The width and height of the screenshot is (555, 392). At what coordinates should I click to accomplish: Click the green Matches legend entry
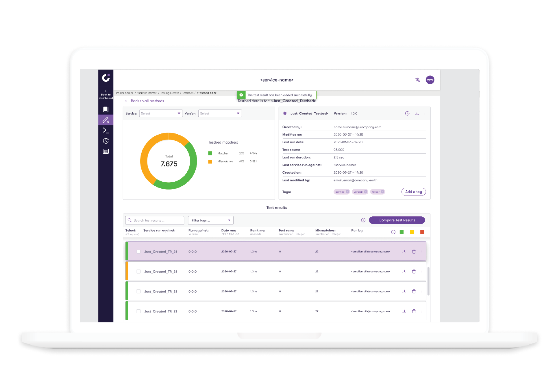point(233,153)
